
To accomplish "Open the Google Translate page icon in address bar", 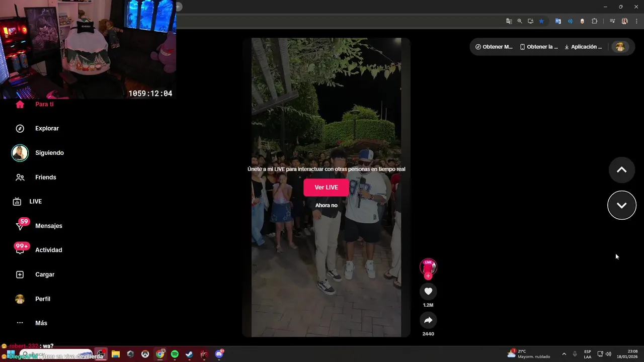I will [509, 21].
